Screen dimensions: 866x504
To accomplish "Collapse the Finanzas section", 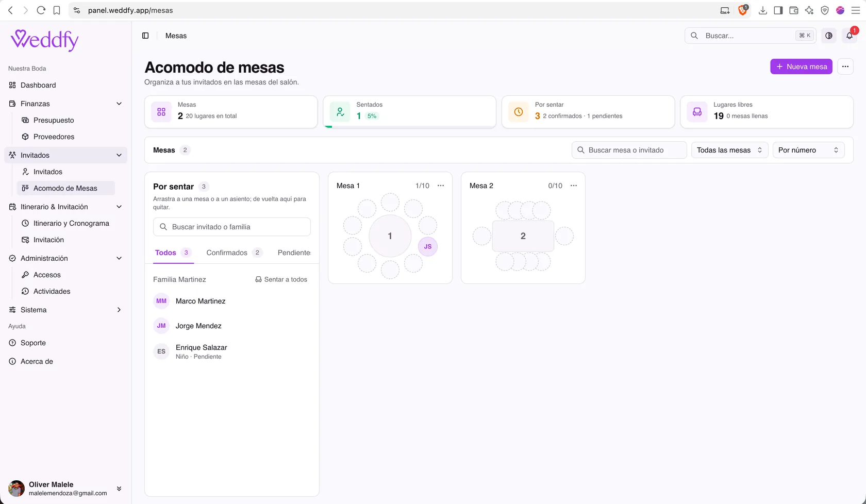I will tap(119, 104).
